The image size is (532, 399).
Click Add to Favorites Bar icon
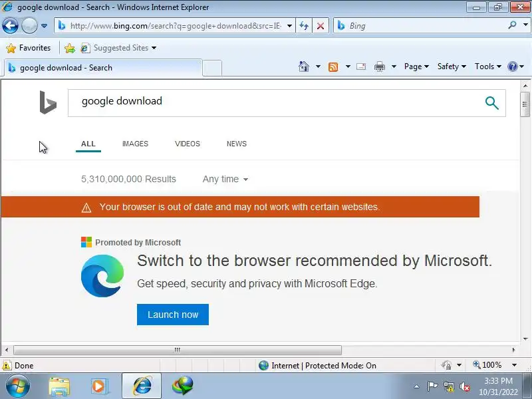pos(70,48)
